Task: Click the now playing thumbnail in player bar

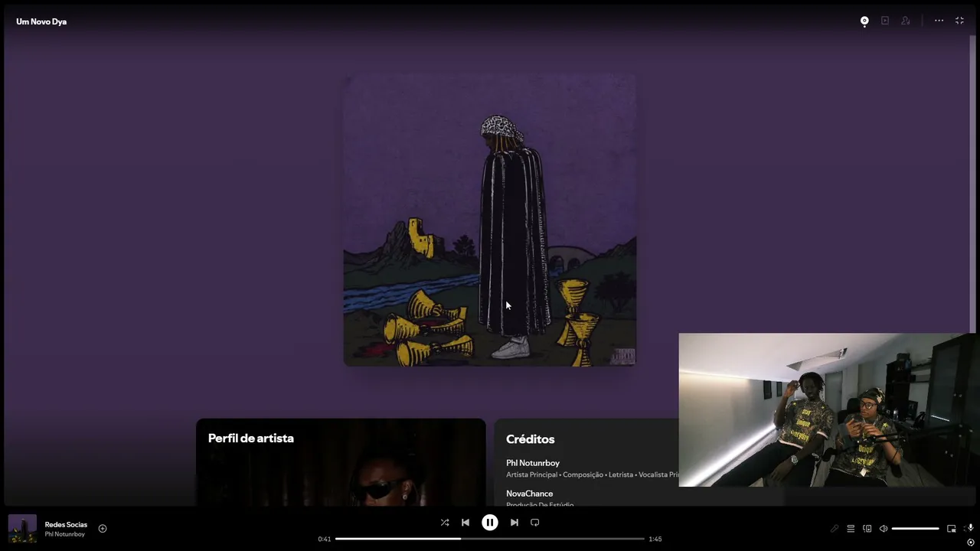Action: tap(22, 529)
